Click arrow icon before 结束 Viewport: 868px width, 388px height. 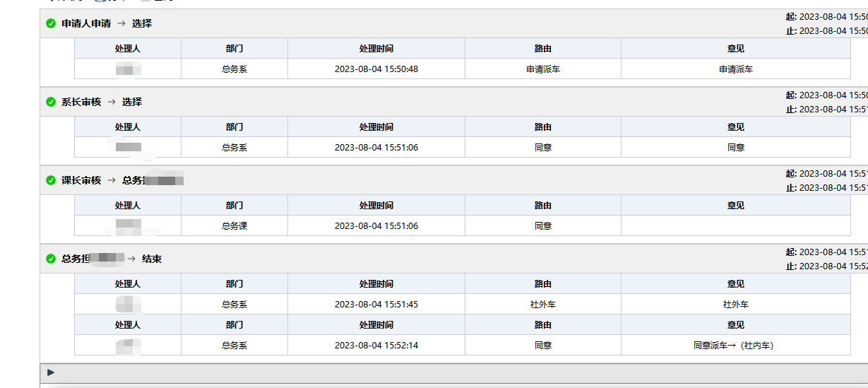pos(131,259)
